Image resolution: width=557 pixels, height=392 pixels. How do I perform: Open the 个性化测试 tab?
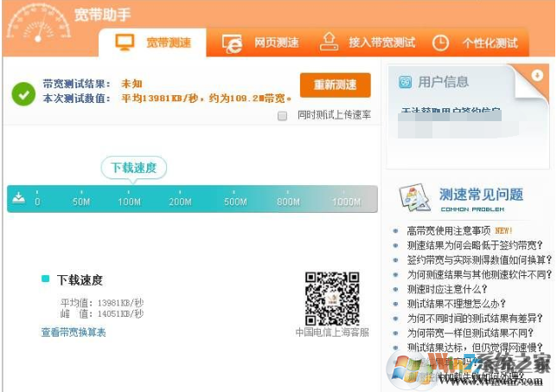(x=476, y=43)
